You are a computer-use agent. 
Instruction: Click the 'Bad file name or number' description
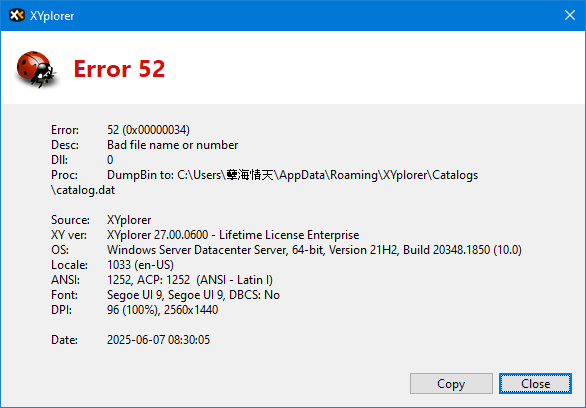173,145
